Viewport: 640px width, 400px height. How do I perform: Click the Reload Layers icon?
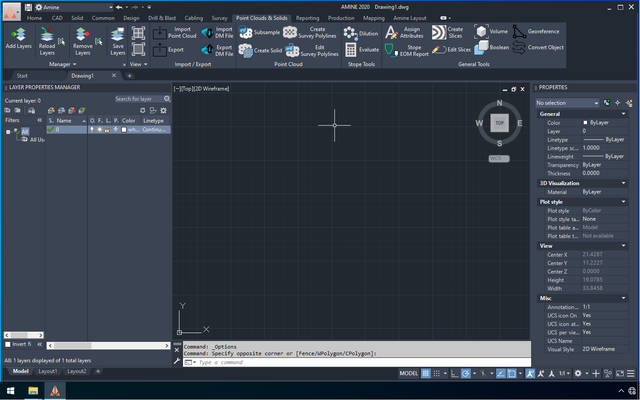coord(47,34)
